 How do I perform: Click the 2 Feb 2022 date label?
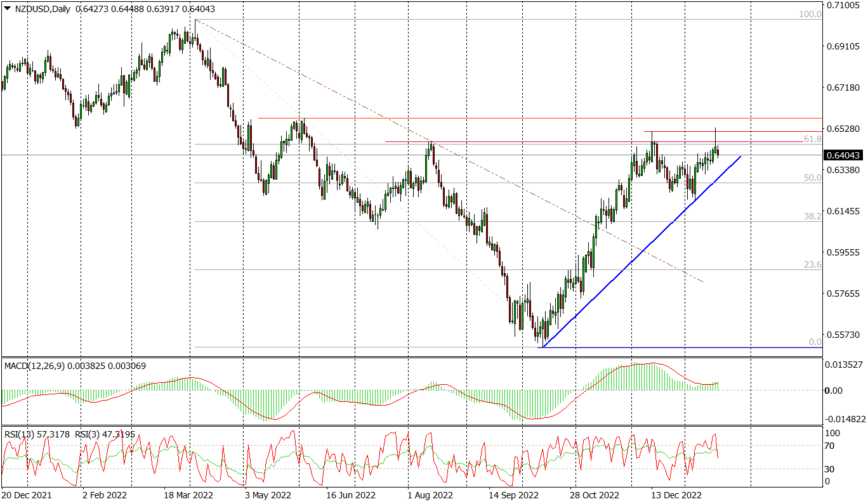[105, 494]
